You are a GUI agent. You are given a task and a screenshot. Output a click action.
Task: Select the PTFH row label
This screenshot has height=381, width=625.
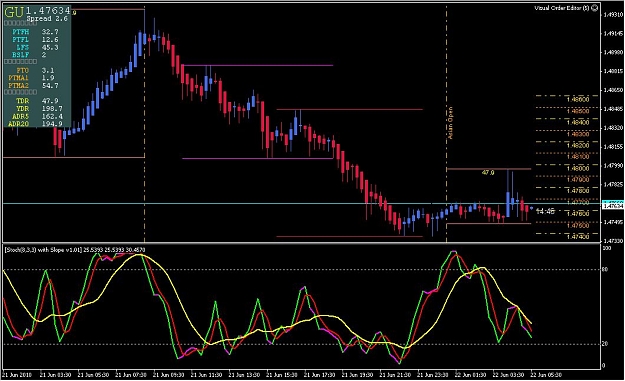pyautogui.click(x=21, y=32)
